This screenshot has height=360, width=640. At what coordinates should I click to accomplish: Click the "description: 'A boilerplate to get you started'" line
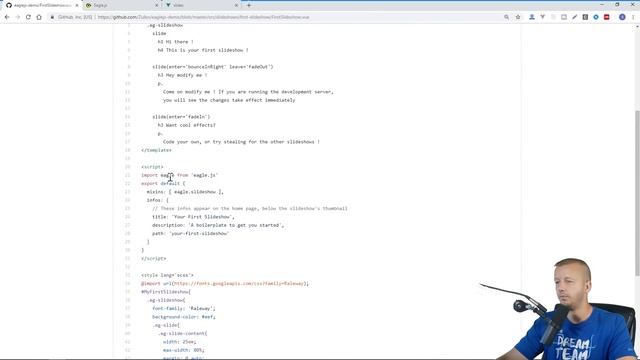click(218, 225)
